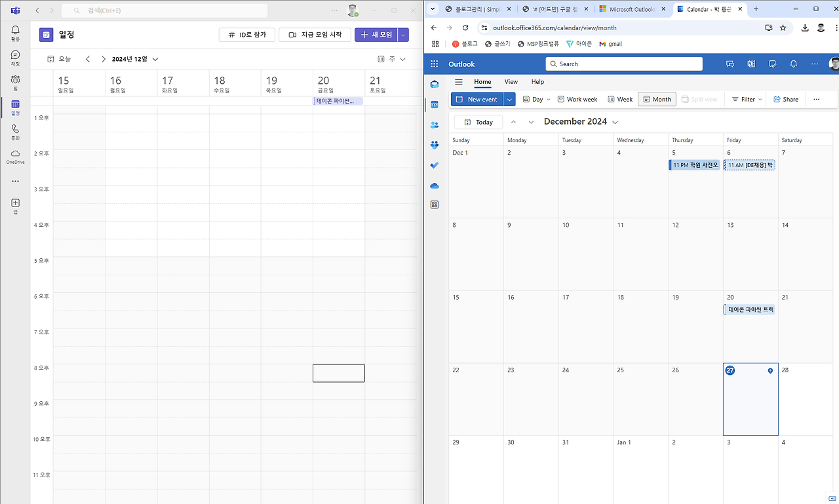Select Calendar (일정) in the Teams sidebar
Screen dimensions: 839x504
tap(15, 107)
